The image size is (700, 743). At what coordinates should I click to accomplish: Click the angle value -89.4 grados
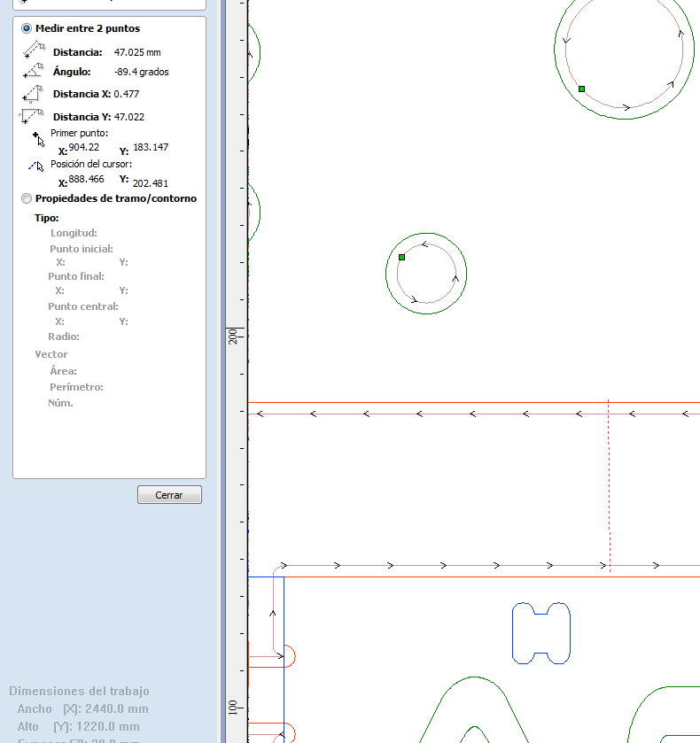pyautogui.click(x=141, y=72)
